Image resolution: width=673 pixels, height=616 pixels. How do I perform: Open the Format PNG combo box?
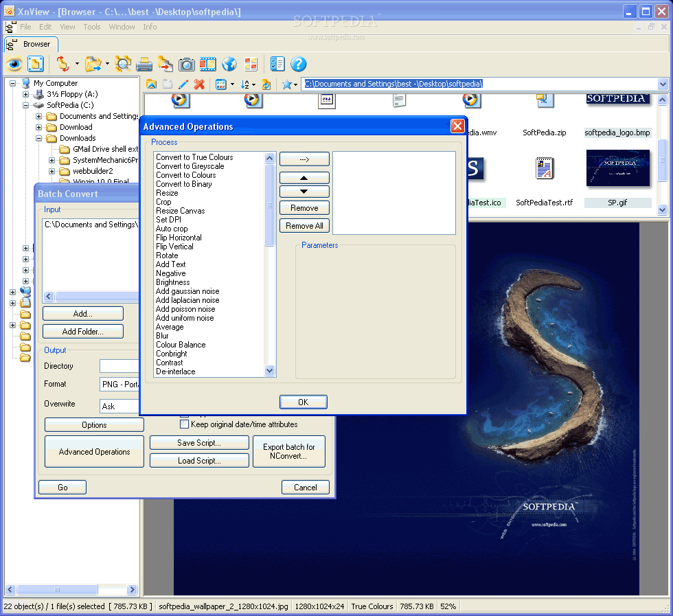tap(119, 384)
